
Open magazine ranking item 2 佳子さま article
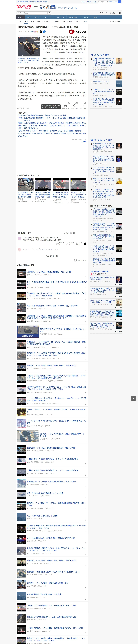point(104,159)
